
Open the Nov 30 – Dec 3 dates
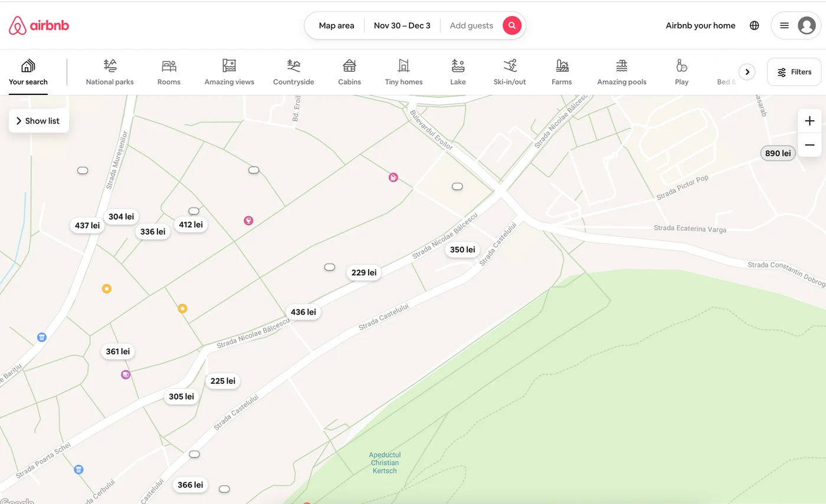[402, 25]
